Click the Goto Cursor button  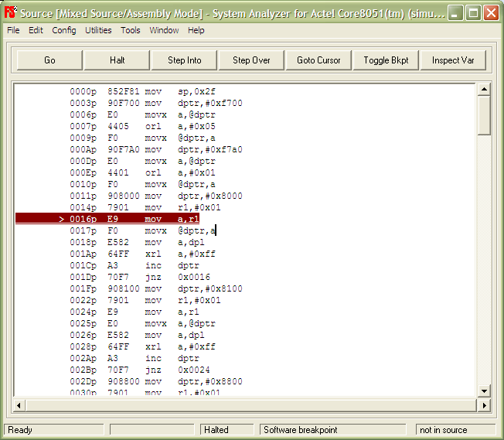coord(318,60)
